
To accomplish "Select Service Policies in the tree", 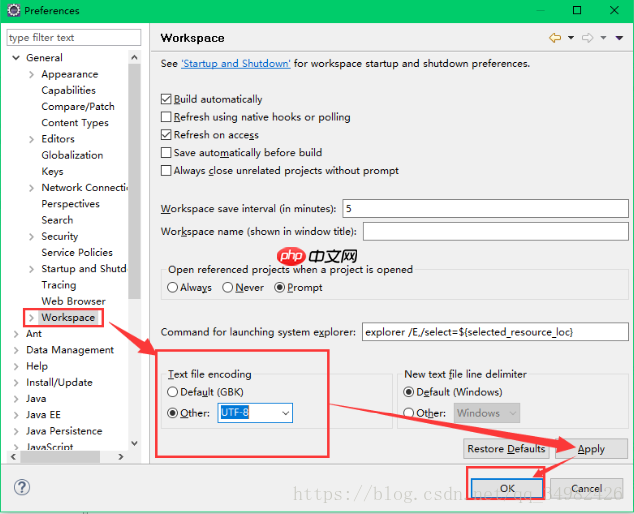I will [77, 252].
